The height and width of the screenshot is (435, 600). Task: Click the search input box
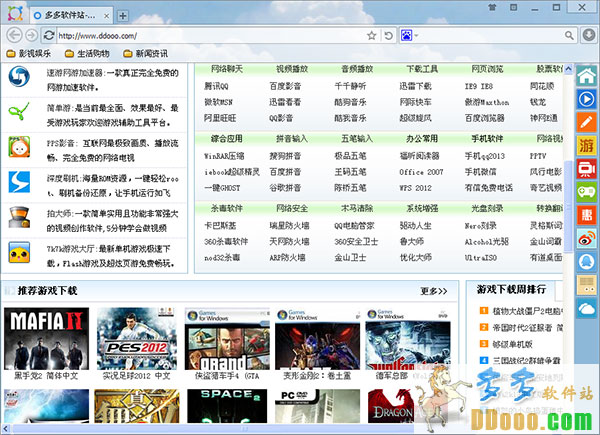[491, 36]
